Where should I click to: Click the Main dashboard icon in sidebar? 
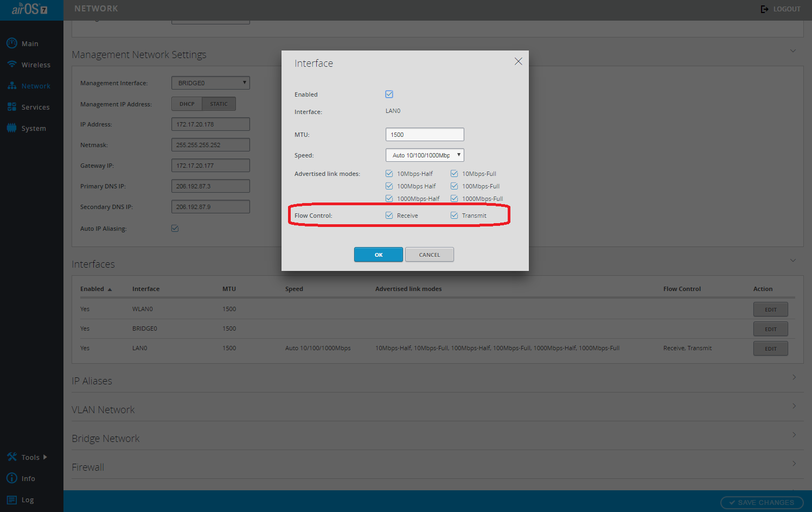11,43
